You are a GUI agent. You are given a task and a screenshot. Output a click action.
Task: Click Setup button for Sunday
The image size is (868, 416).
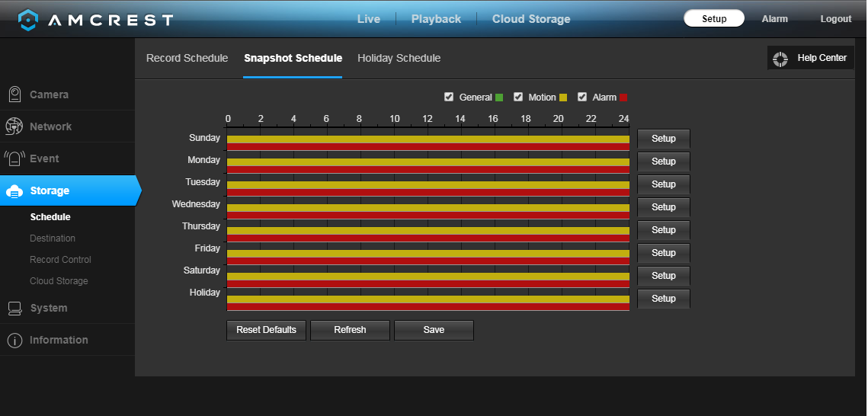(x=664, y=139)
